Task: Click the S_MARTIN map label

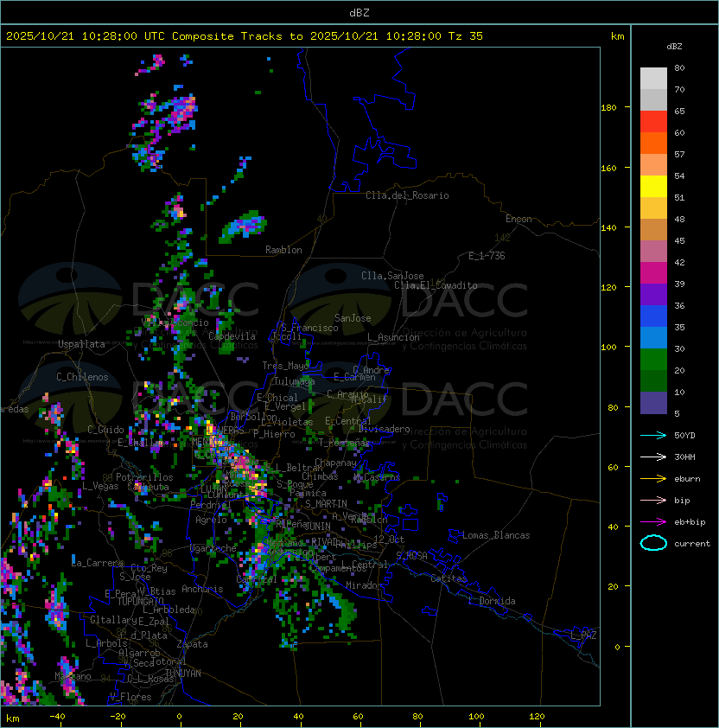Action: point(326,504)
